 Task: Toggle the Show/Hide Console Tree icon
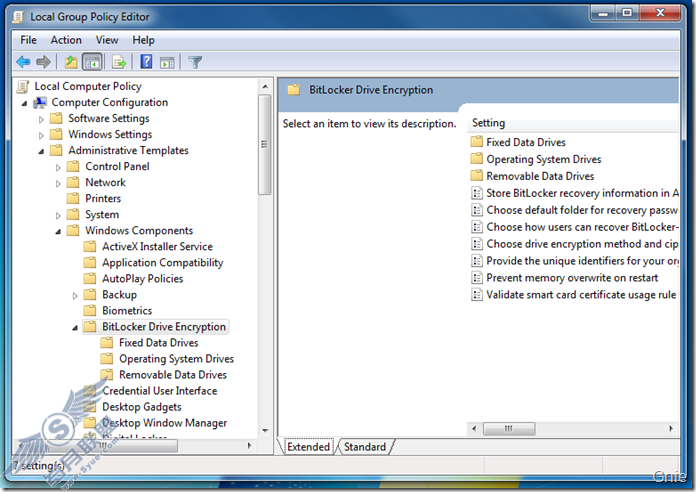tap(92, 62)
